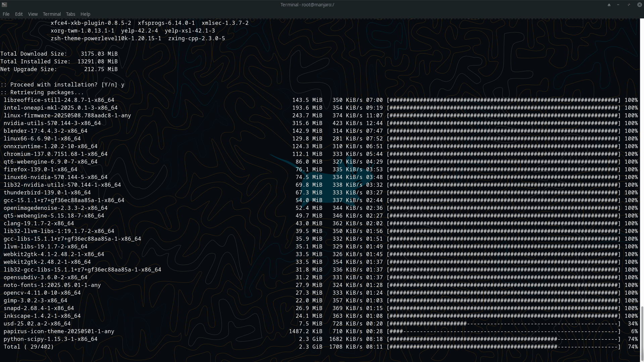Click the firefox-139.0 package name
This screenshot has width=644, height=362.
(x=40, y=169)
